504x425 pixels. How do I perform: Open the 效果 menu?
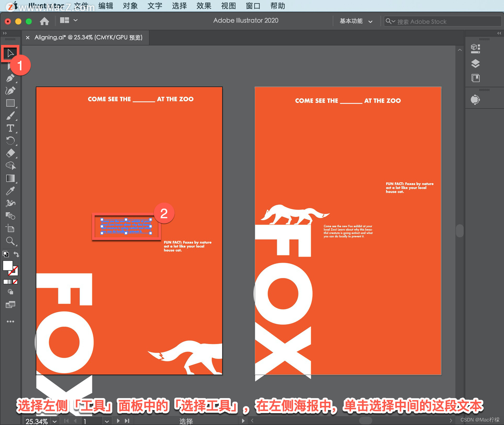pos(204,6)
